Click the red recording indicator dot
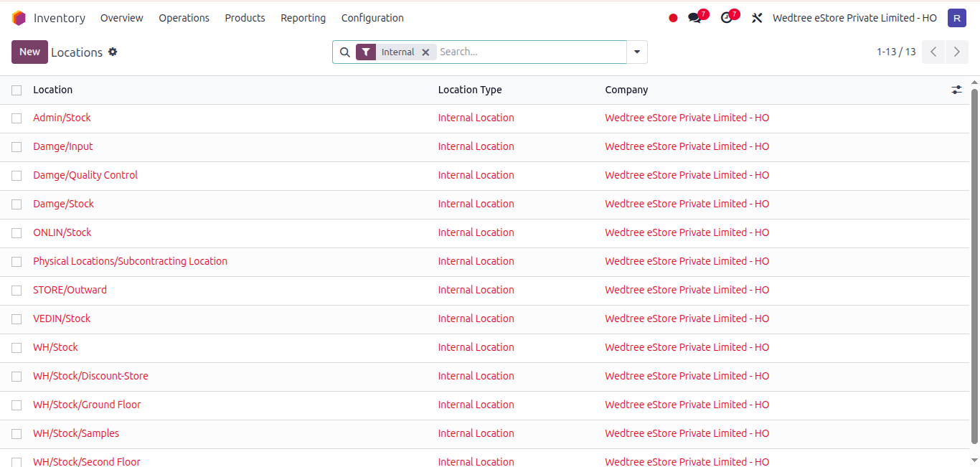Screen dimensions: 980x467 coord(673,18)
